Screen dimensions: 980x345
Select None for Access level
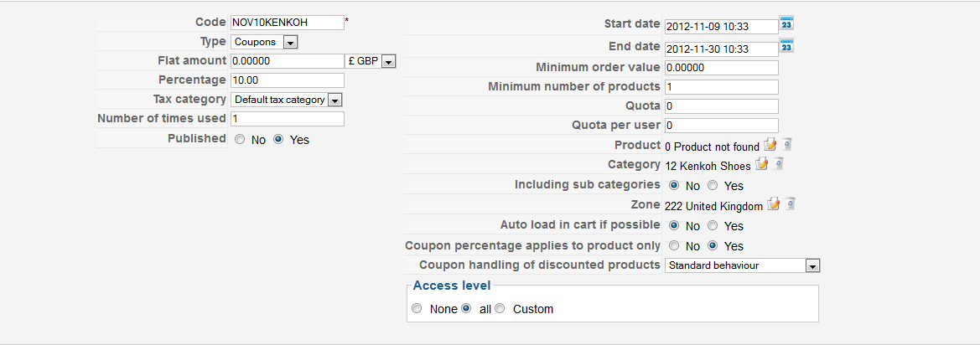417,309
